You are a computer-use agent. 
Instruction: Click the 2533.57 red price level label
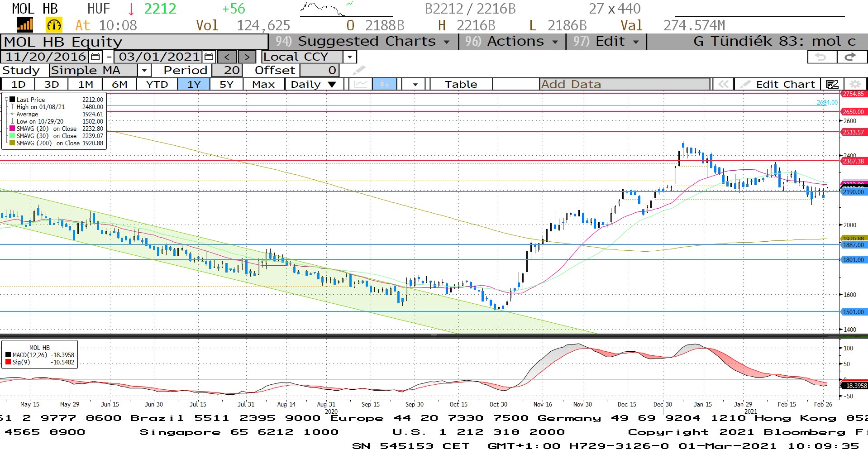853,132
